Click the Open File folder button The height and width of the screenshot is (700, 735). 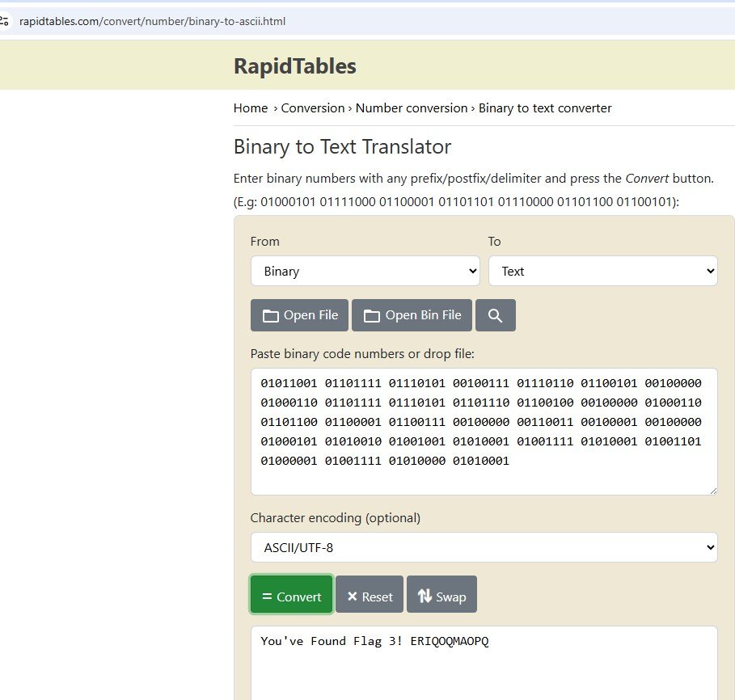[299, 315]
